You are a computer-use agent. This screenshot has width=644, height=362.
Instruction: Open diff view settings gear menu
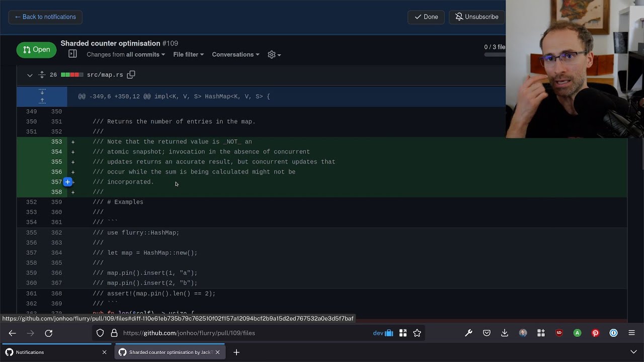click(274, 54)
